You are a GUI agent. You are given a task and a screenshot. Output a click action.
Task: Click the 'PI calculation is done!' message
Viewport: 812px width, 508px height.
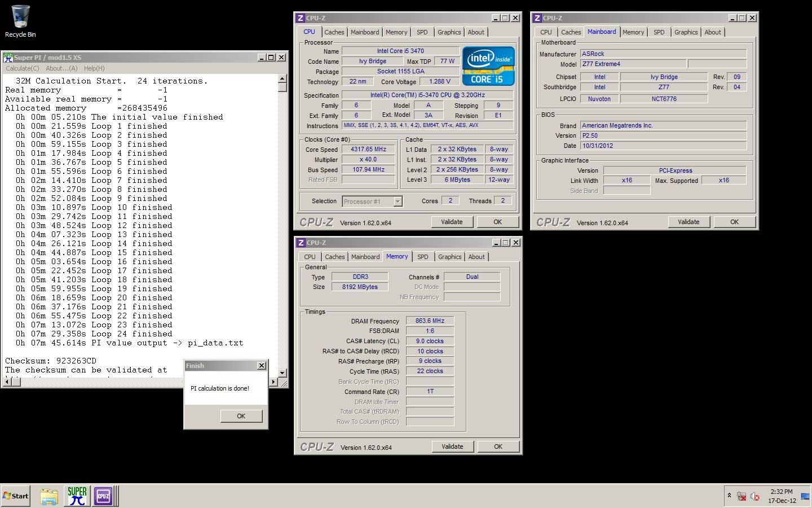pos(220,388)
